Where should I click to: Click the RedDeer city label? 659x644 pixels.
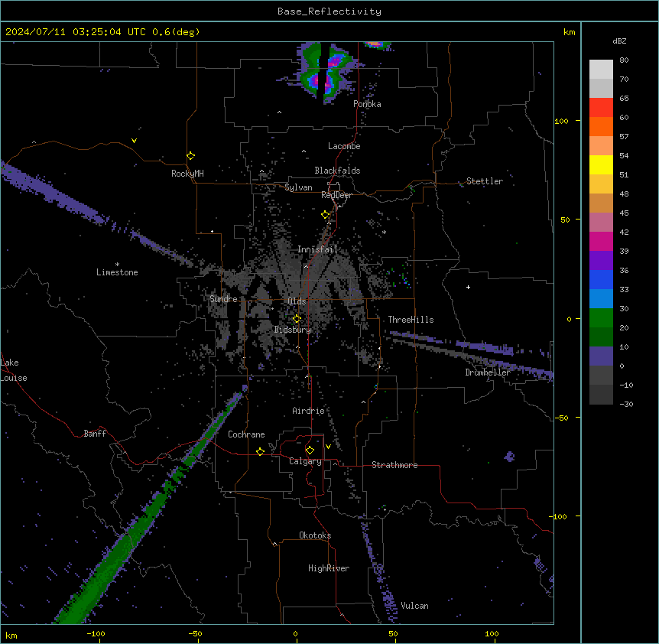coord(336,195)
